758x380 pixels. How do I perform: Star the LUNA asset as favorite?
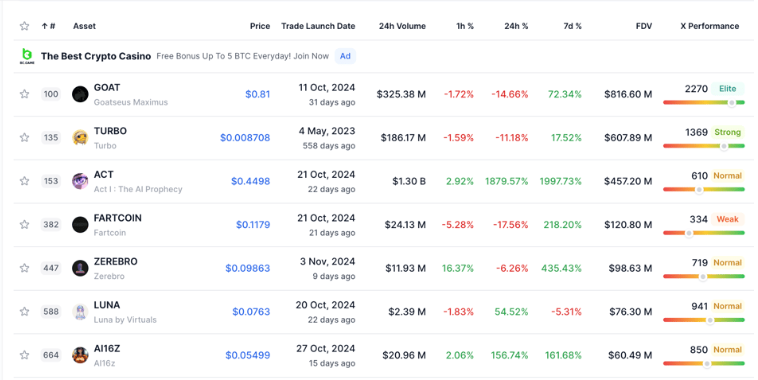(24, 311)
